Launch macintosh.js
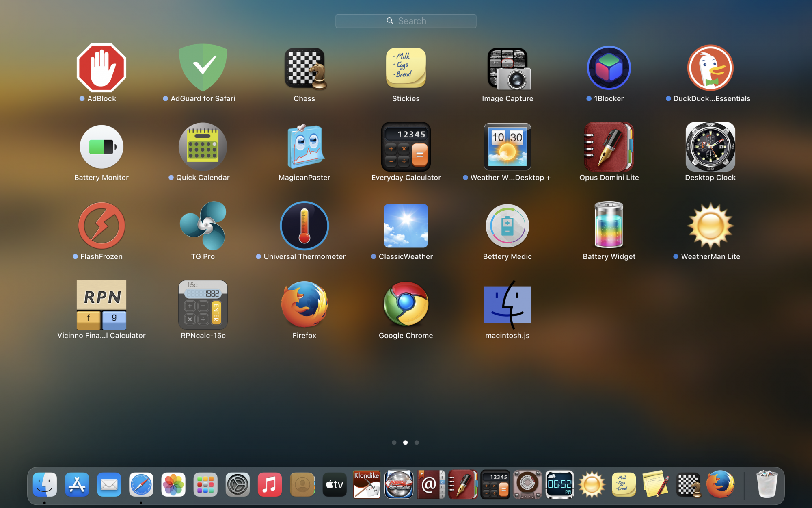The height and width of the screenshot is (508, 812). point(508,305)
